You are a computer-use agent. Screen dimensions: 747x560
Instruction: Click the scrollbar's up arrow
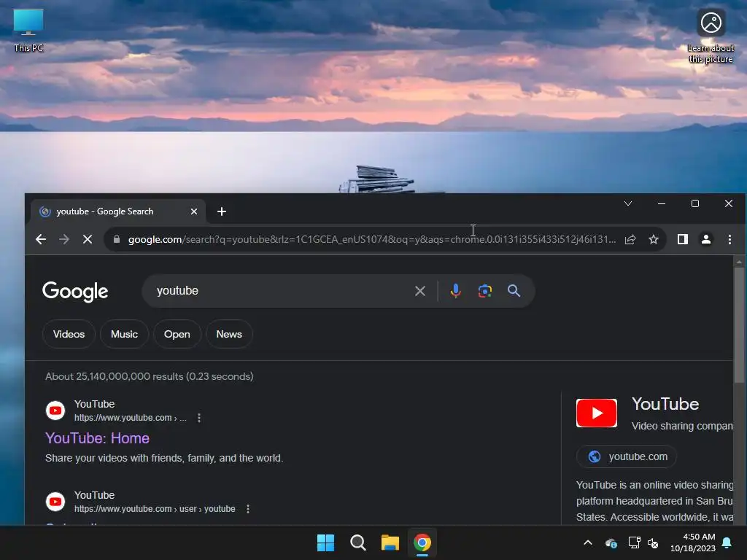[739, 262]
